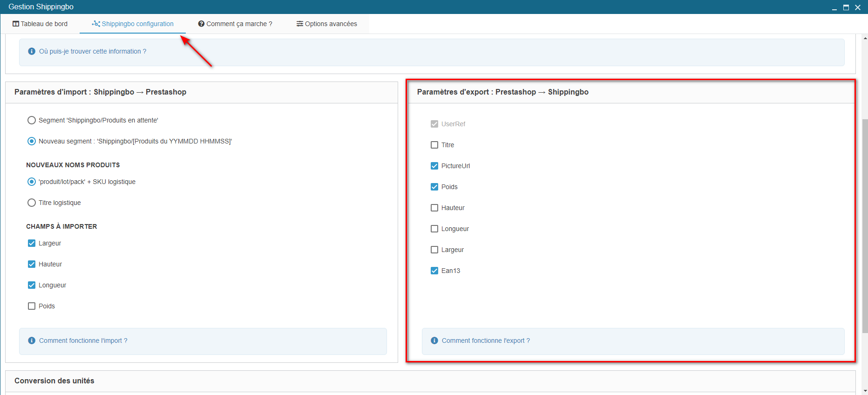Uncheck Ean13 export checkbox
868x395 pixels.
coord(434,271)
